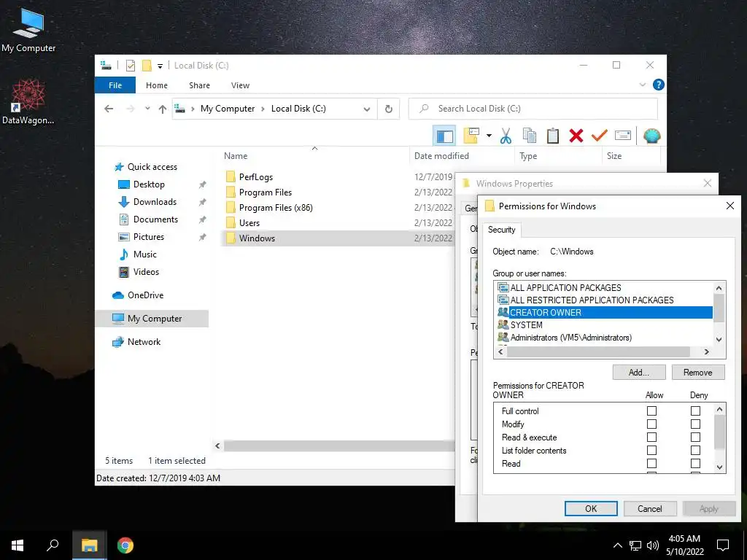
Task: Click the shell globe toolbar icon
Action: 651,136
